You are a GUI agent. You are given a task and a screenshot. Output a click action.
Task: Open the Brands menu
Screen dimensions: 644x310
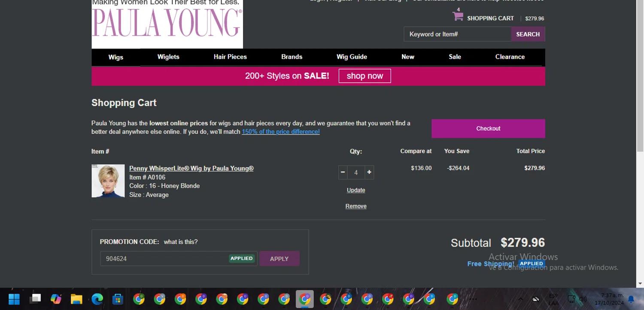coord(292,57)
